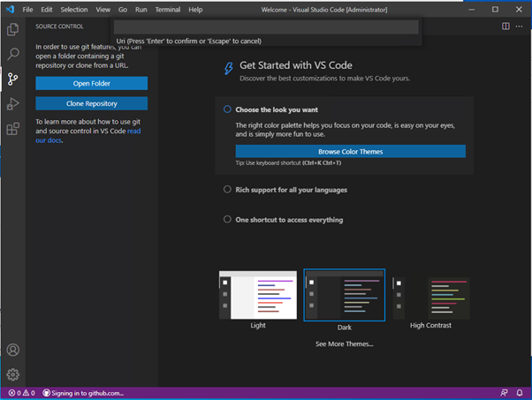
Task: Click the Accounts icon
Action: tap(13, 351)
